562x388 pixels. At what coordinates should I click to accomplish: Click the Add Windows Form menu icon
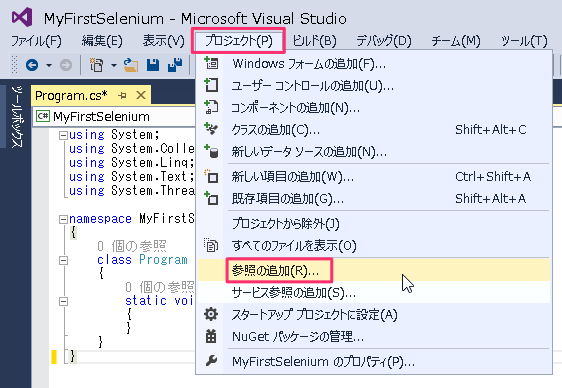point(211,63)
